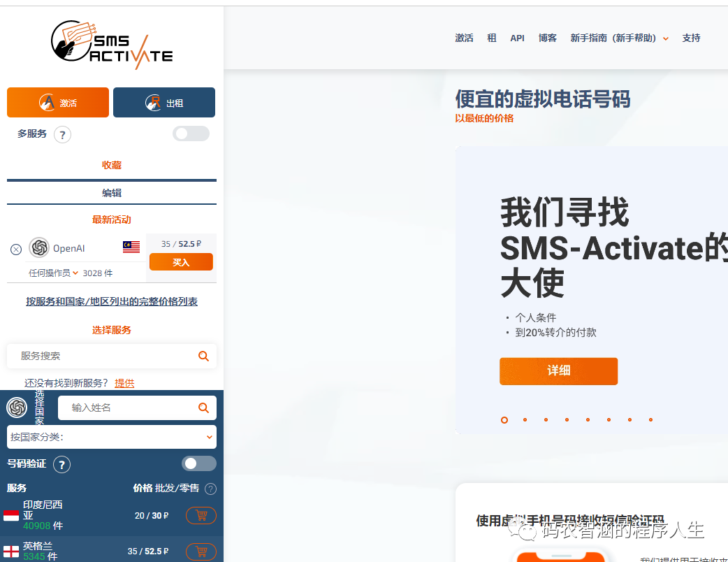
Task: Open the 博客 blog navigation item
Action: click(547, 38)
